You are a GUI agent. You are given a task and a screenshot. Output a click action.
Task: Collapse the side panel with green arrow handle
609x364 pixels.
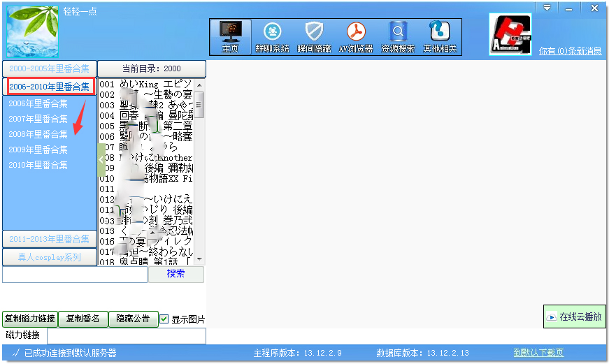tap(101, 160)
